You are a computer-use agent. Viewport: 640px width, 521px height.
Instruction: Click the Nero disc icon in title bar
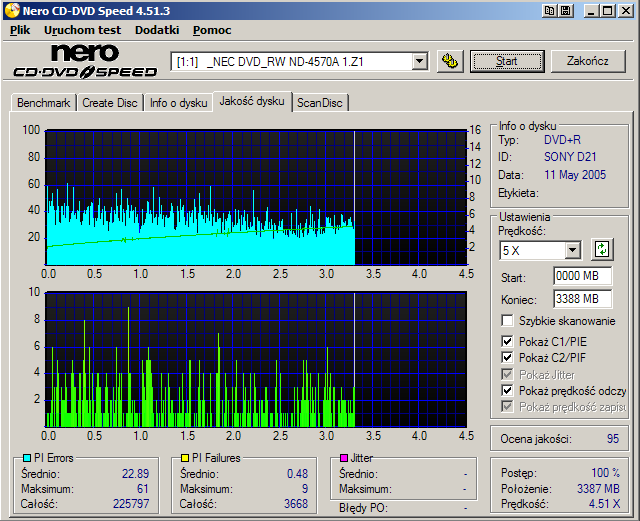click(x=12, y=11)
